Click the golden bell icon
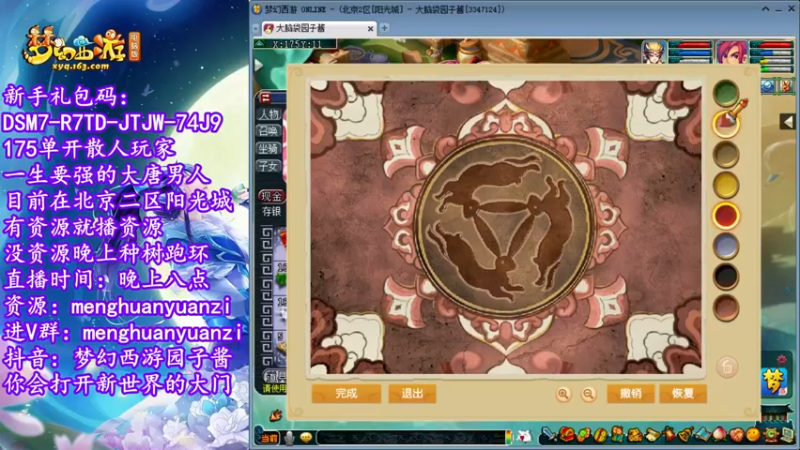This screenshot has width=800, height=450. pos(686,435)
